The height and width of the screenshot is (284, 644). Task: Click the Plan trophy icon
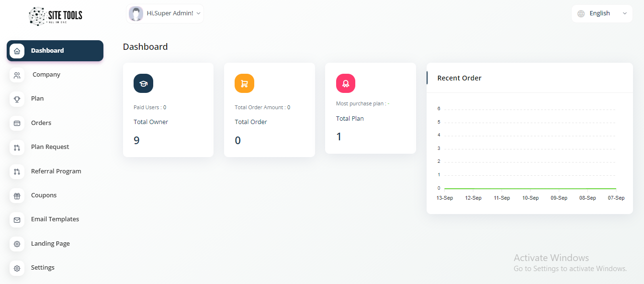pyautogui.click(x=17, y=99)
